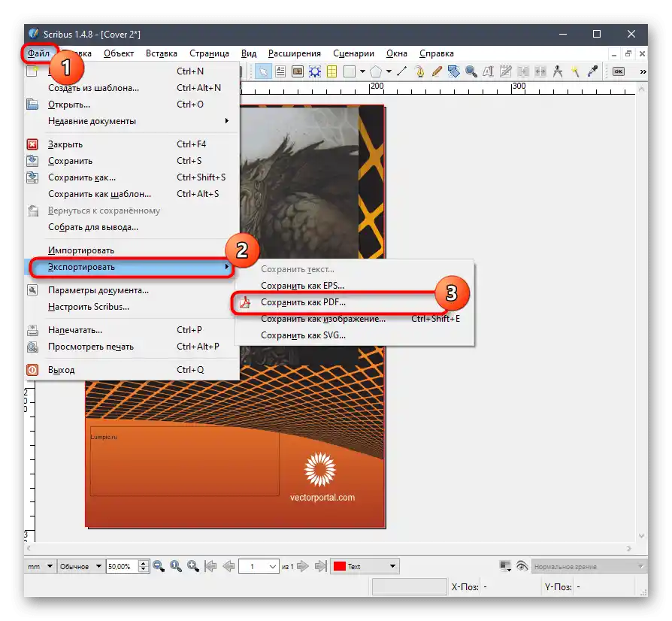This screenshot has height=621, width=672.
Task: Select the eyedropper color picker tool
Action: pos(592,71)
